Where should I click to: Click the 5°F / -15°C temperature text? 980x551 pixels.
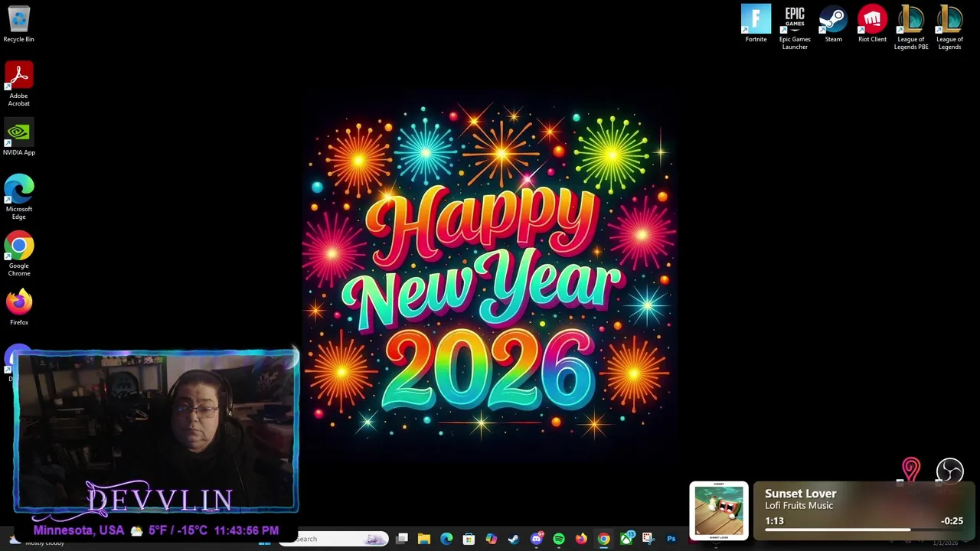pyautogui.click(x=178, y=530)
